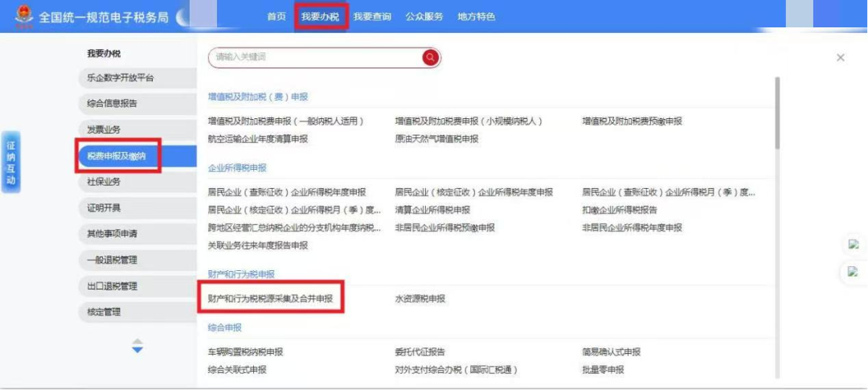This screenshot has width=868, height=390.
Task: Expand sidebar list with down arrow
Action: (x=137, y=350)
